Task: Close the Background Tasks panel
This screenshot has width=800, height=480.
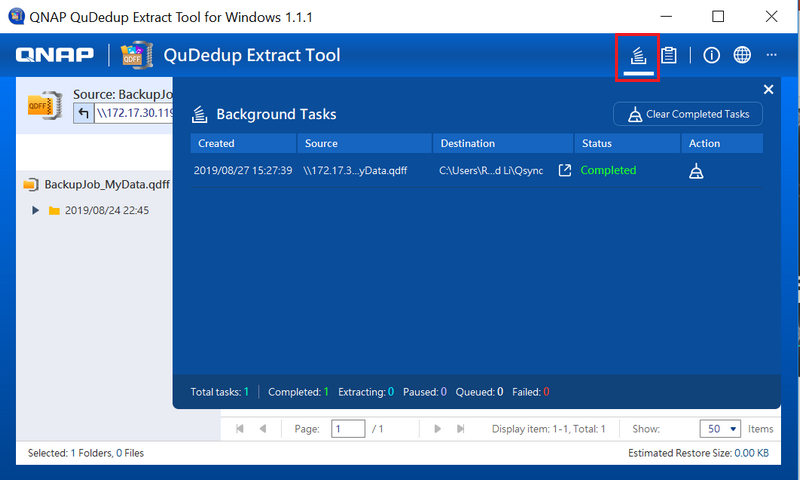Action: 768,90
